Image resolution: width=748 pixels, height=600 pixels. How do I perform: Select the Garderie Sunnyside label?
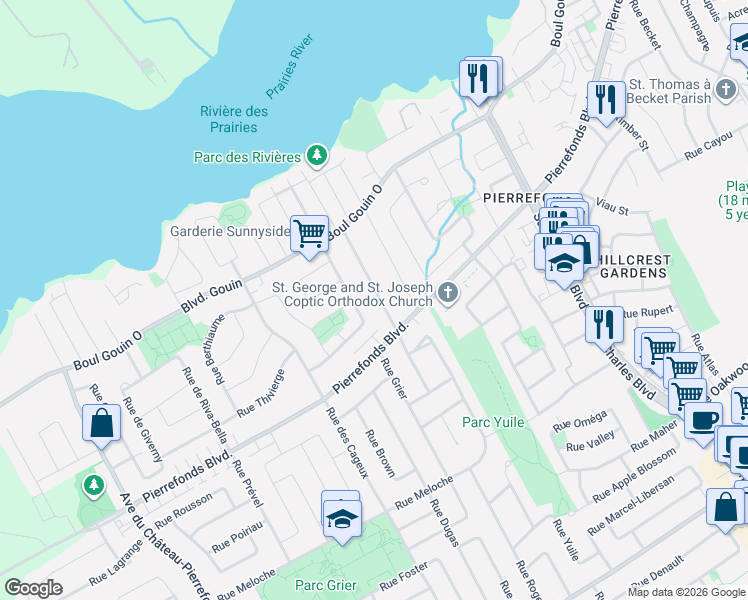(230, 231)
